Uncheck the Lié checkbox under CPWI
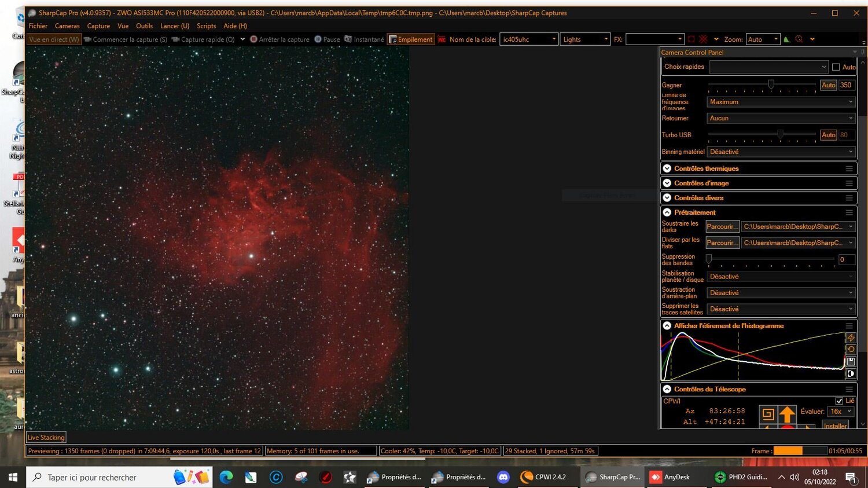 point(839,400)
